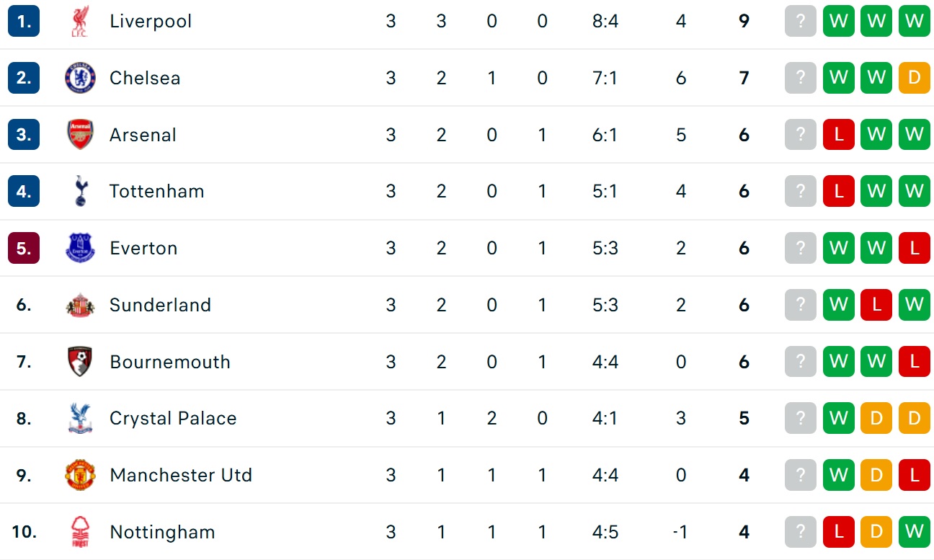
Task: Open the Arsenal crest icon
Action: pos(80,135)
